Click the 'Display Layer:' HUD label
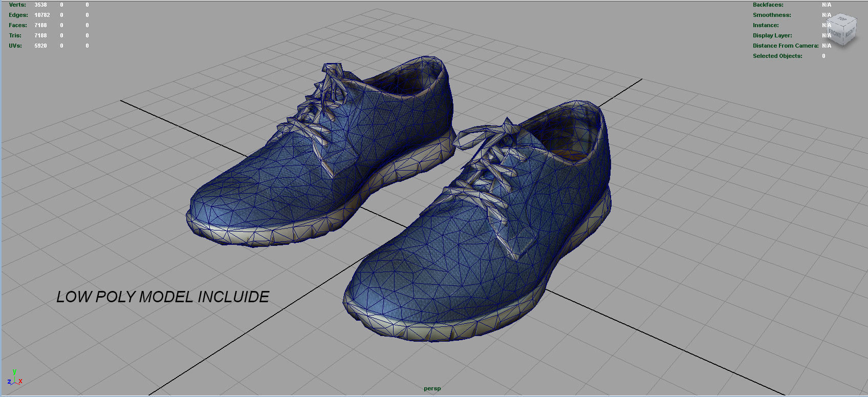The width and height of the screenshot is (868, 397). tap(772, 35)
